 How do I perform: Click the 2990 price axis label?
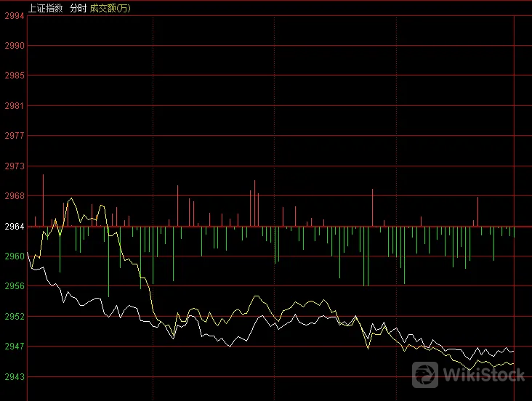point(13,45)
